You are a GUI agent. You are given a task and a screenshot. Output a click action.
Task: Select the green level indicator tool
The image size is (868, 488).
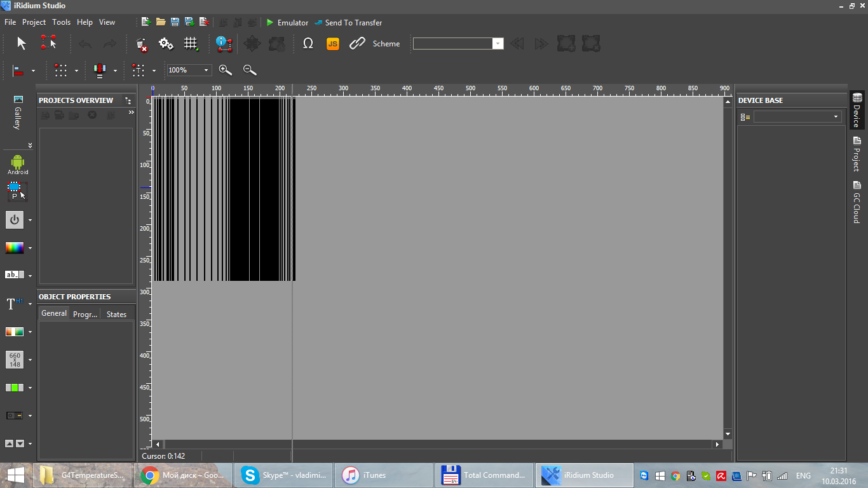tap(15, 388)
